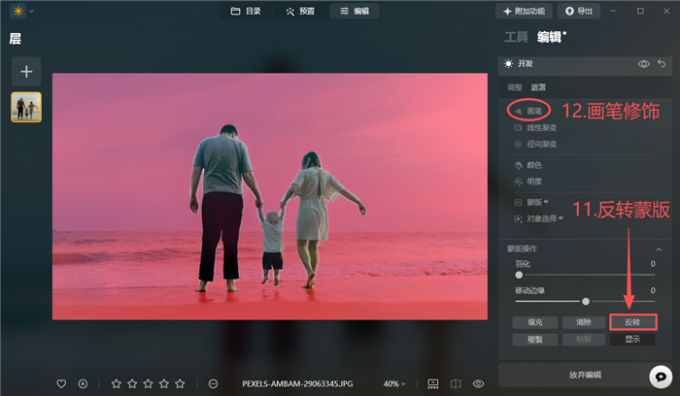Select the 径向渐变 radial gradient mask
The width and height of the screenshot is (680, 396).
pos(536,144)
